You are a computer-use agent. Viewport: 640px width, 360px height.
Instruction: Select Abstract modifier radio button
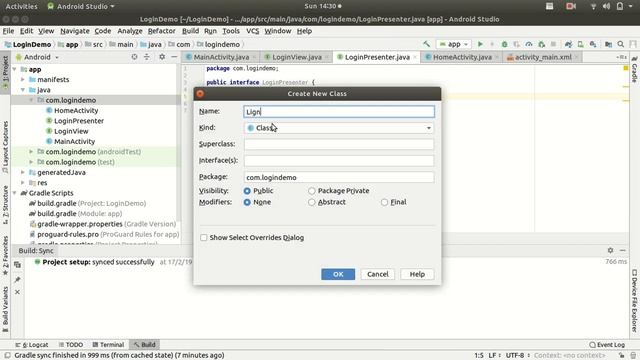click(x=312, y=202)
